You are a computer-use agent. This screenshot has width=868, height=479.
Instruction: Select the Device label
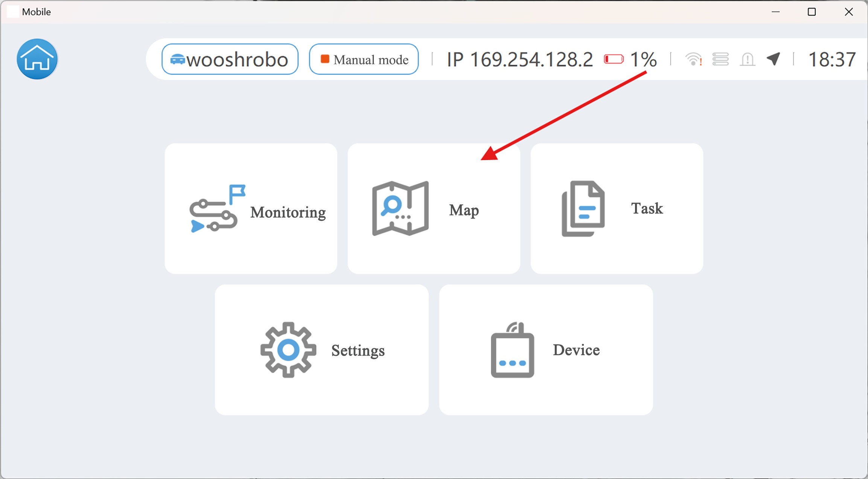point(576,350)
